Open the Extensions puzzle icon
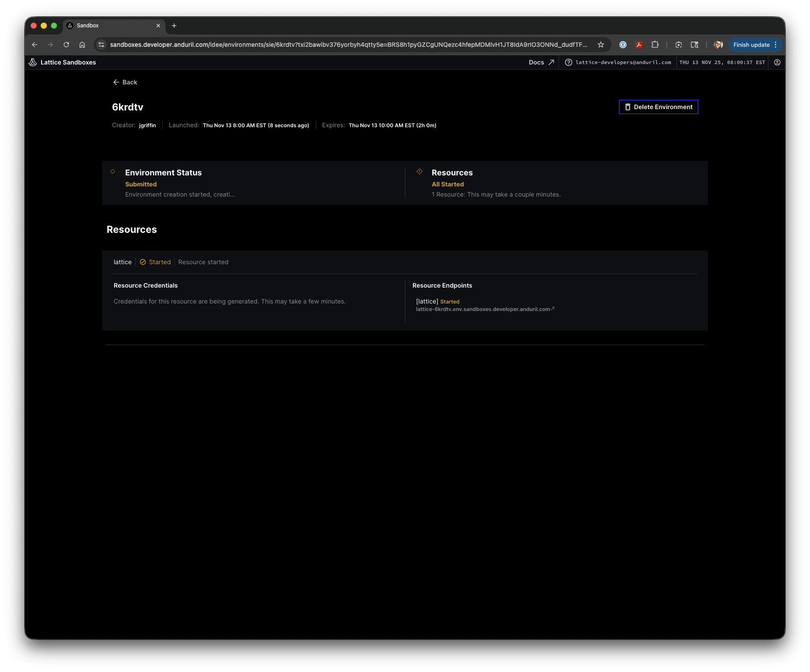The width and height of the screenshot is (810, 672). 655,45
